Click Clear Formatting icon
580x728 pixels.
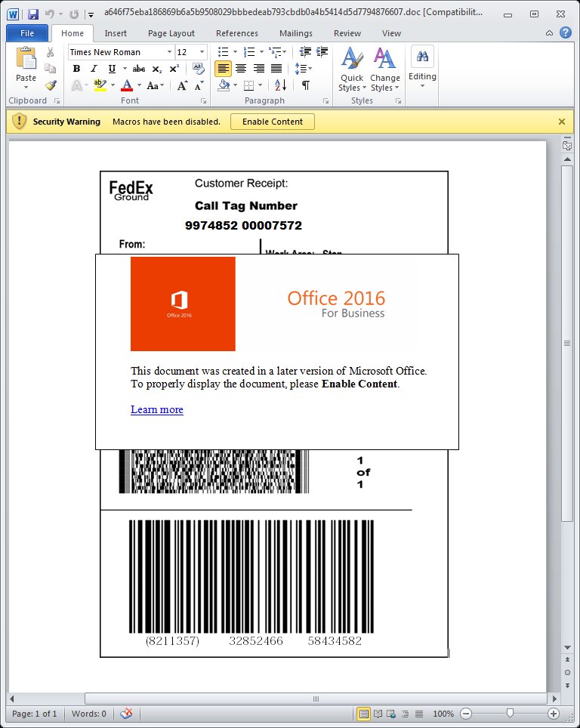pos(199,69)
